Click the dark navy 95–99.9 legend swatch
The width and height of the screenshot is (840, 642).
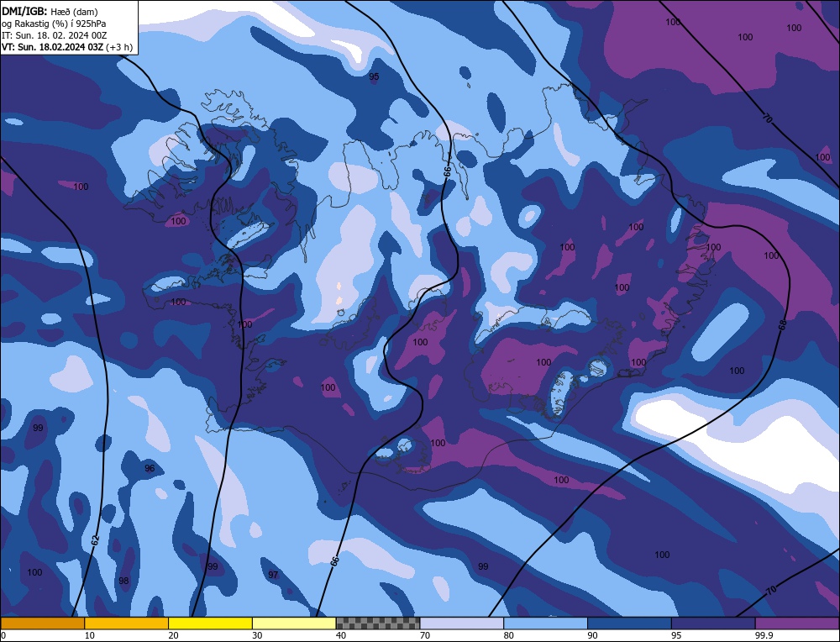coord(713,624)
